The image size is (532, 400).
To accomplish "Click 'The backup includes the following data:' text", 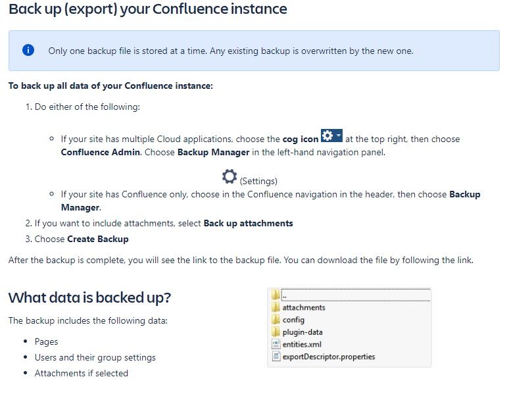I will [88, 320].
